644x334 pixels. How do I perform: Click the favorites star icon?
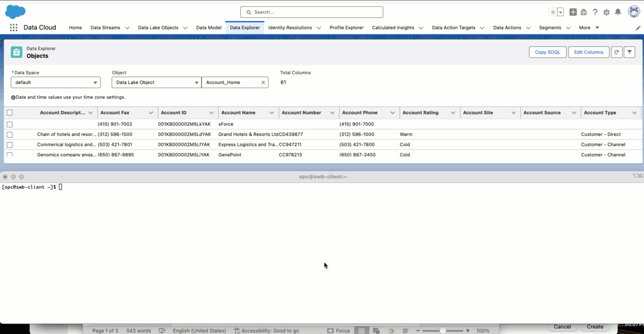coord(553,12)
